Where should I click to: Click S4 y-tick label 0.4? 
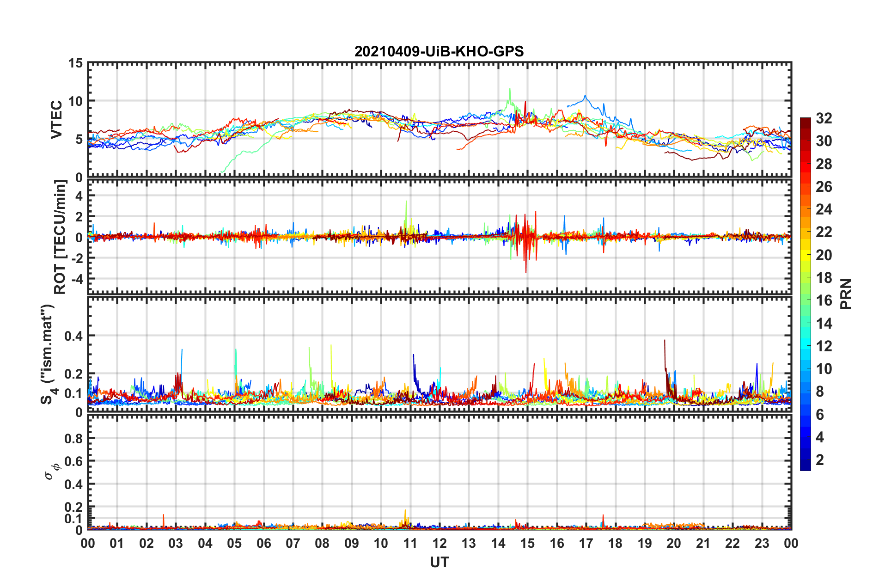[74, 336]
